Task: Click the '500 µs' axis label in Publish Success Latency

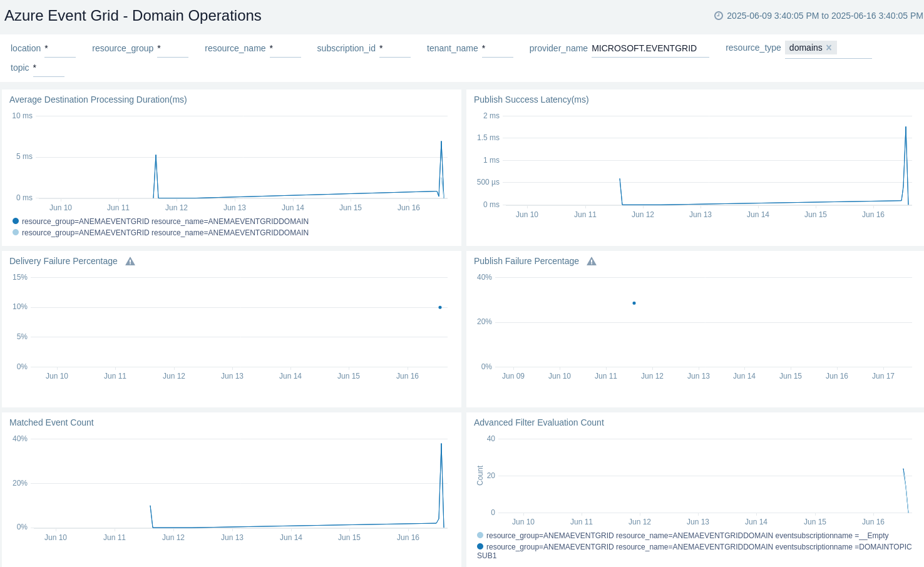Action: [x=488, y=182]
